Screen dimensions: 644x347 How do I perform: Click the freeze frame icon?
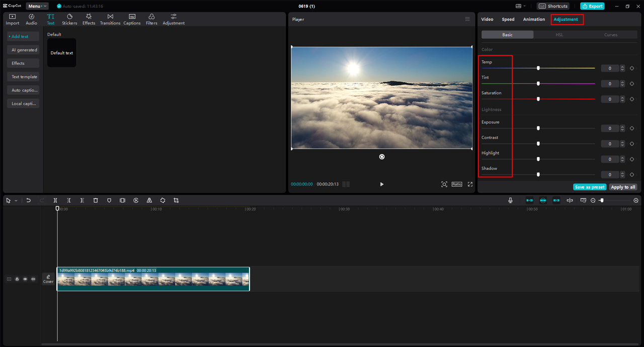point(122,200)
